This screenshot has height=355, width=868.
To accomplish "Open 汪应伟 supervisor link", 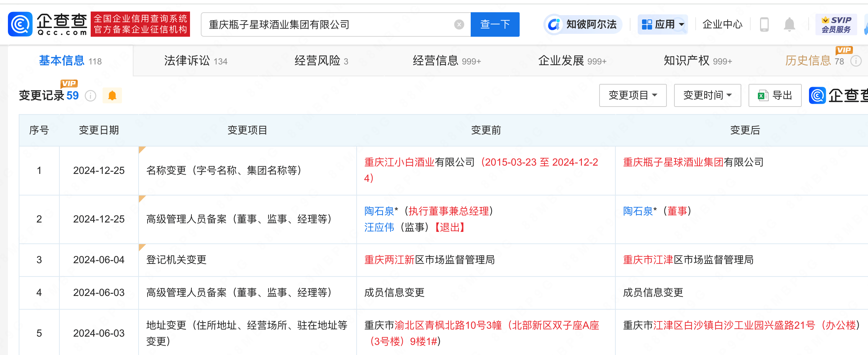I will (379, 227).
